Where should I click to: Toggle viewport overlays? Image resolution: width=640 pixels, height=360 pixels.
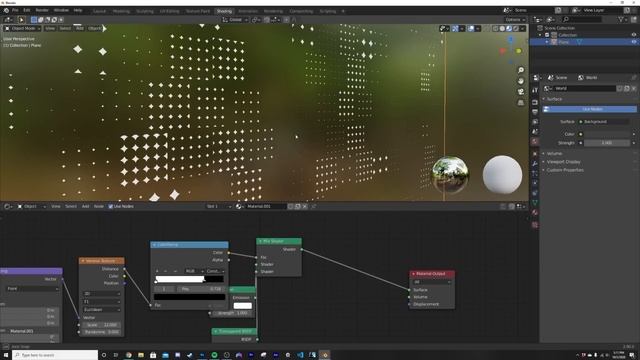pos(471,29)
